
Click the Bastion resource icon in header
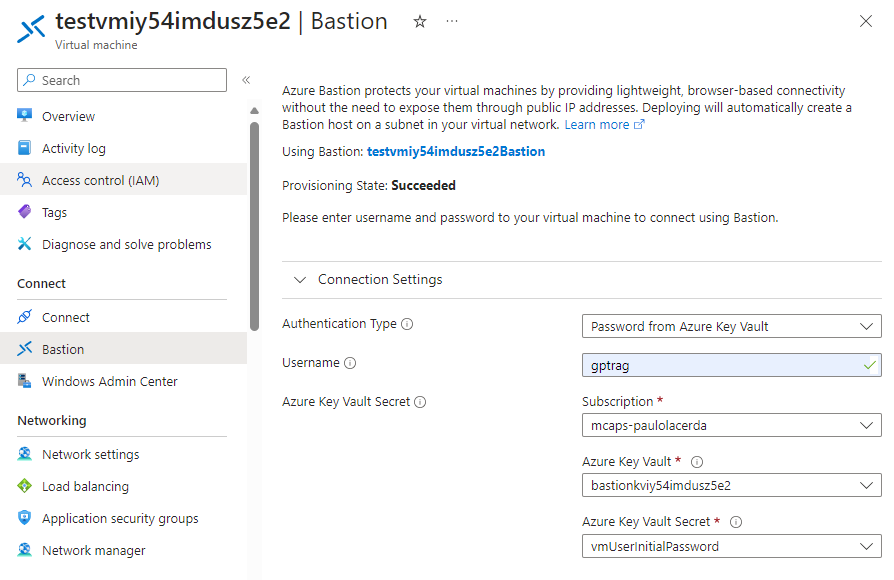click(31, 29)
